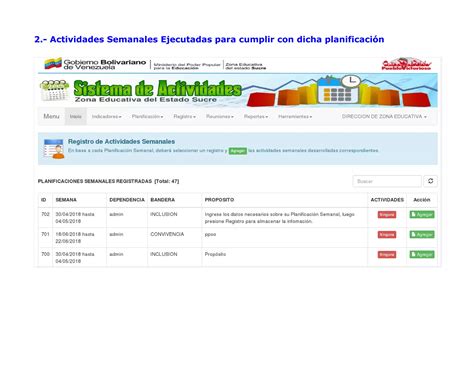The image size is (474, 366).
Task: Click the document heading about Actividades Semanales Ejecutadas
Action: pos(209,39)
